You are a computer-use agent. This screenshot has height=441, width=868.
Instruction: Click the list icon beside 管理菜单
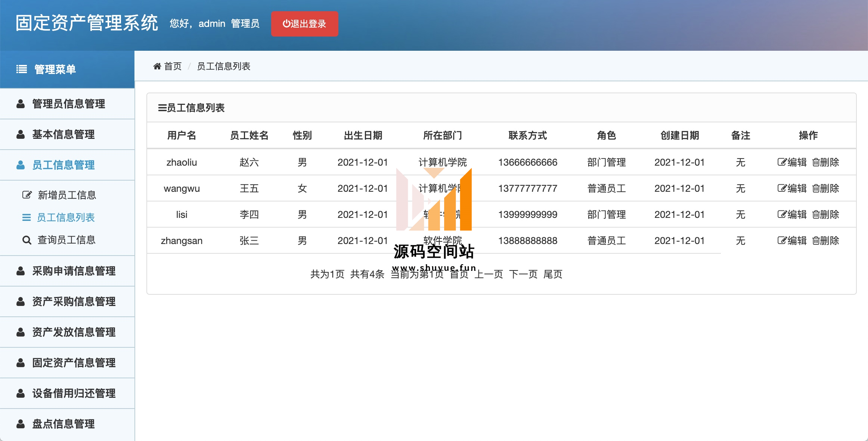(x=22, y=69)
